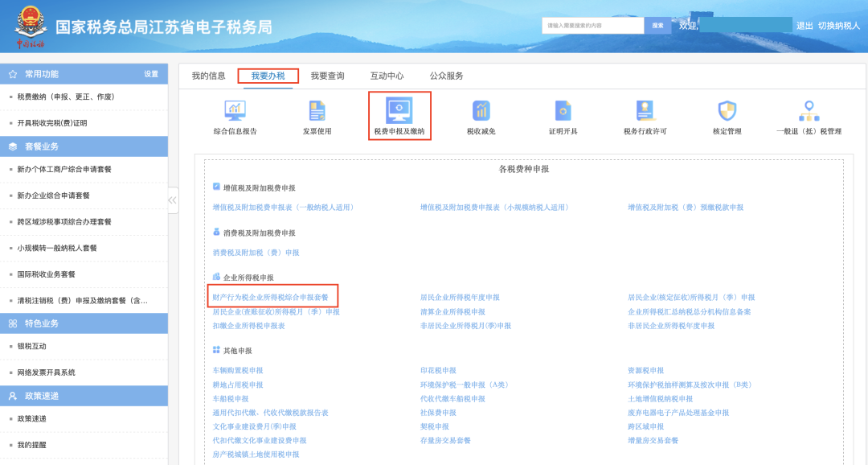The width and height of the screenshot is (868, 465).
Task: Open the 税收减免 icon
Action: 480,115
